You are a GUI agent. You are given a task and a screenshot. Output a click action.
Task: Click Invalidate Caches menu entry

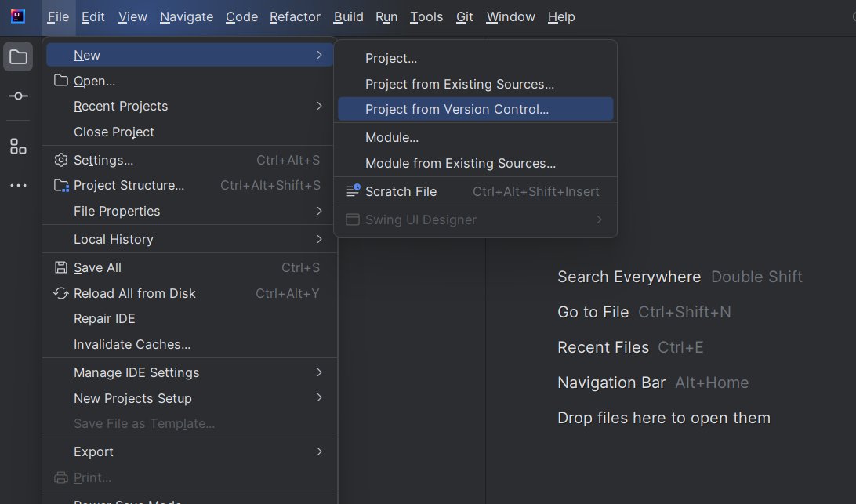click(x=132, y=344)
